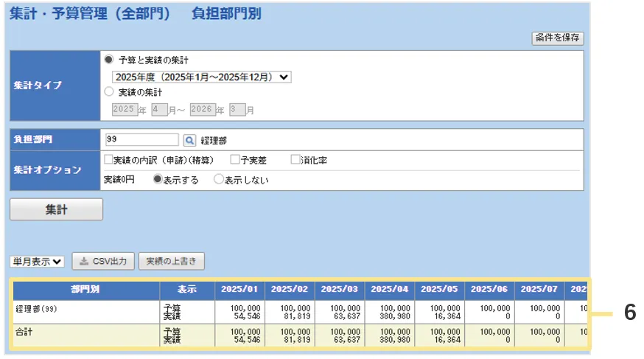Screen dimensions: 644x359
Task: Tick the 消化率 checkbox
Action: pos(295,158)
